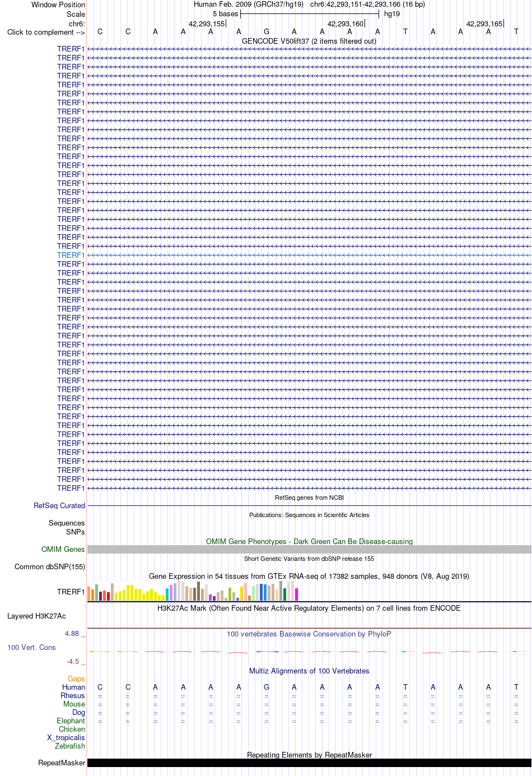This screenshot has height=776, width=532.
Task: Click position label 42,293,165
Action: coord(484,24)
